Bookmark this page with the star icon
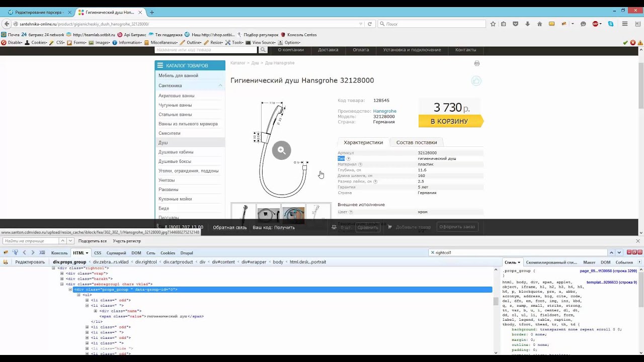This screenshot has height=362, width=644. [493, 24]
